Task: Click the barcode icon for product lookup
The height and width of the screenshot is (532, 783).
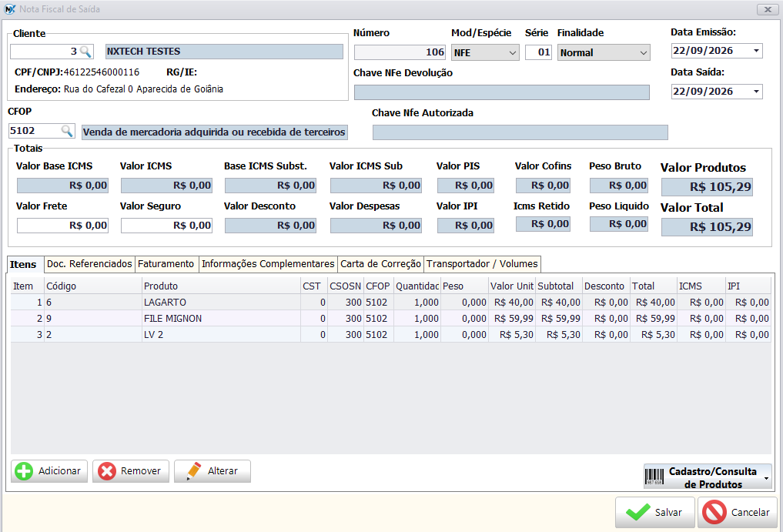Action: [x=654, y=476]
